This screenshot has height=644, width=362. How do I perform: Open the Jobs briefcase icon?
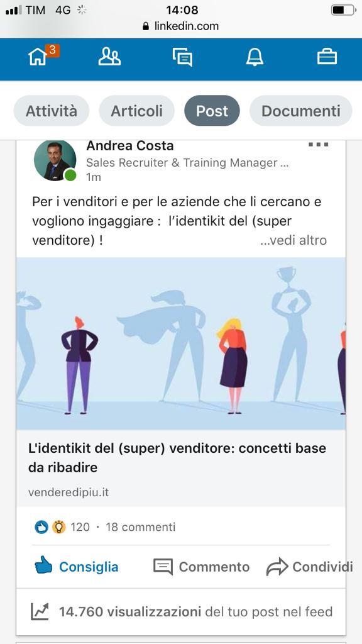pyautogui.click(x=327, y=57)
